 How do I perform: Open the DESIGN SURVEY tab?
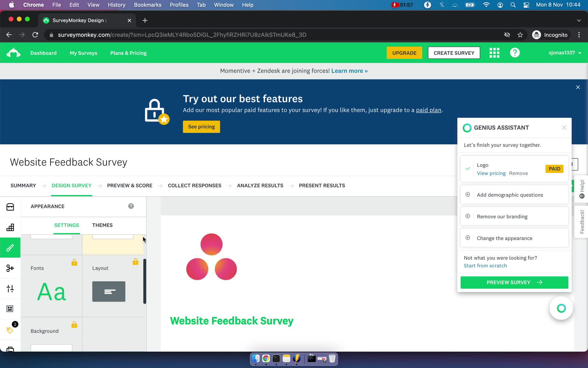click(x=71, y=185)
